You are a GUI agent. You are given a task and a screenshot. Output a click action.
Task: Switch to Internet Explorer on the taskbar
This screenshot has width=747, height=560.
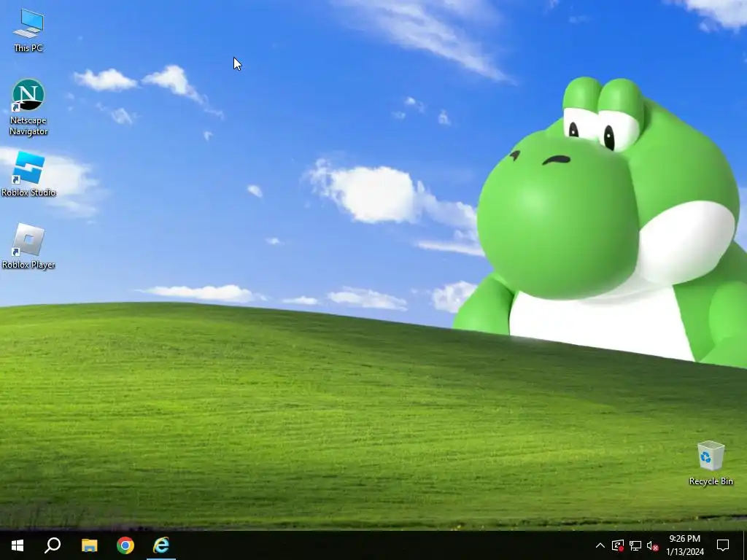point(161,545)
